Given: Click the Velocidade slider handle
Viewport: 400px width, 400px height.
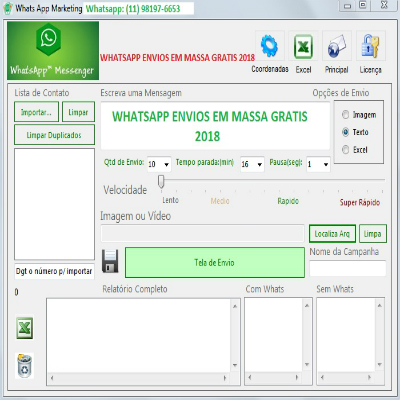Looking at the screenshot, I should [x=161, y=182].
